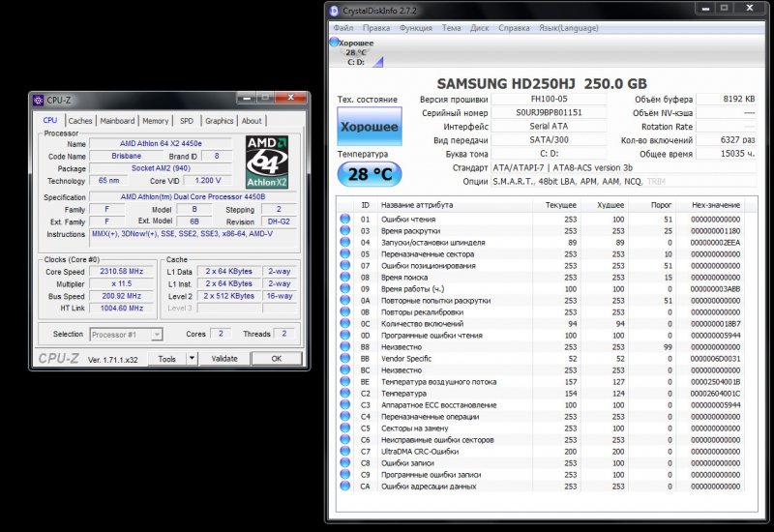Image resolution: width=774 pixels, height=532 pixels.
Task: Open the Тема menu
Action: point(451,28)
